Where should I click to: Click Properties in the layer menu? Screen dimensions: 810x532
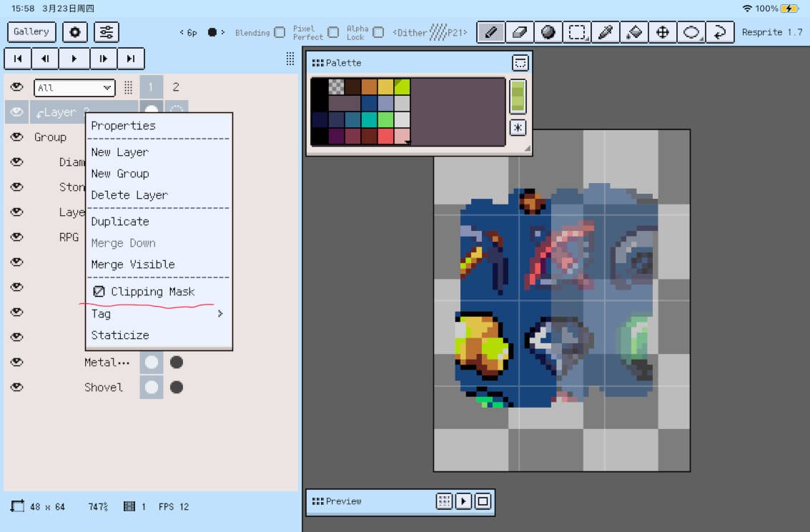click(x=123, y=126)
